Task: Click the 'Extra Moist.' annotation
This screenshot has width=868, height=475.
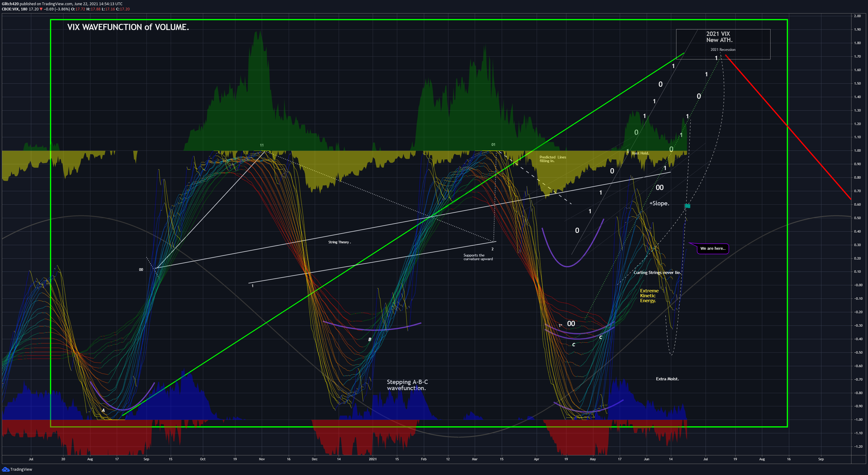Action: 667,379
